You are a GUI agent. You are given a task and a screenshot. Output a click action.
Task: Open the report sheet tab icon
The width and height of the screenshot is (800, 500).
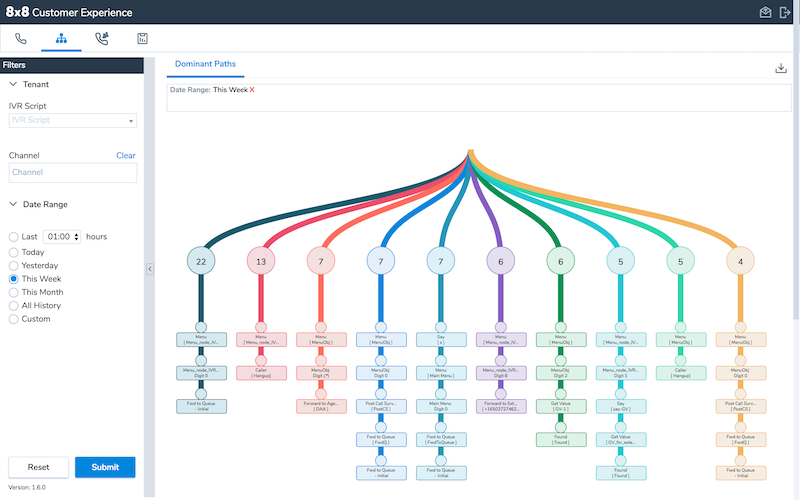(x=142, y=38)
